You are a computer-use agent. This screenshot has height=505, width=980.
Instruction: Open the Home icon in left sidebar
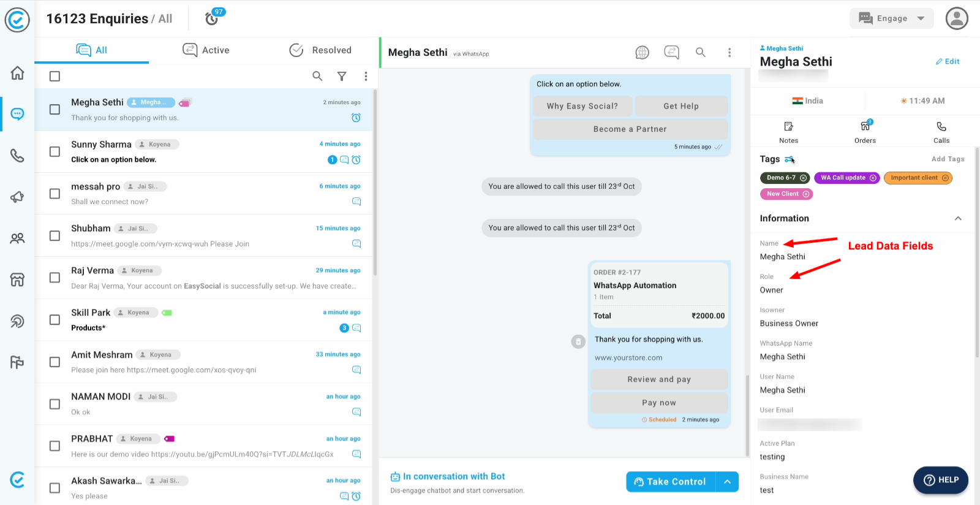(17, 73)
